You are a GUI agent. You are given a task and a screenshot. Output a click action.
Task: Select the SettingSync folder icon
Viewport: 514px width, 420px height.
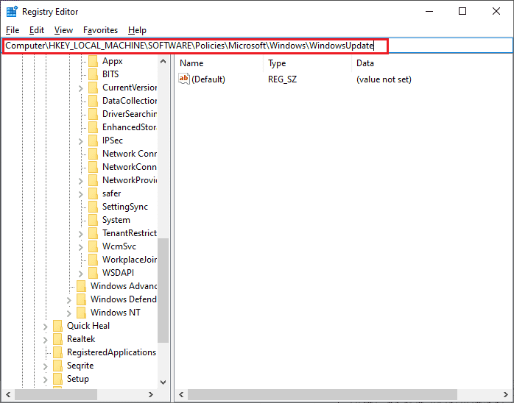[93, 207]
